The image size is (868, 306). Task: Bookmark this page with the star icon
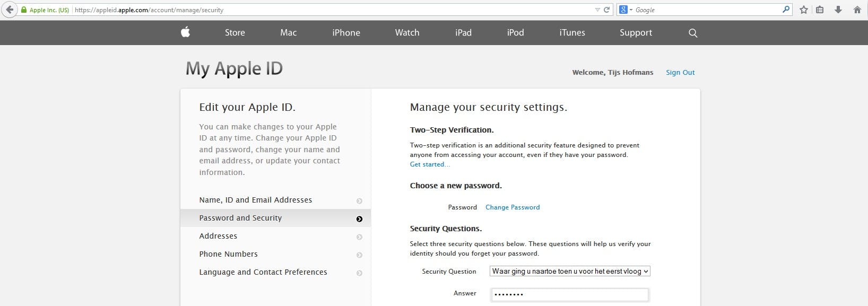(804, 10)
